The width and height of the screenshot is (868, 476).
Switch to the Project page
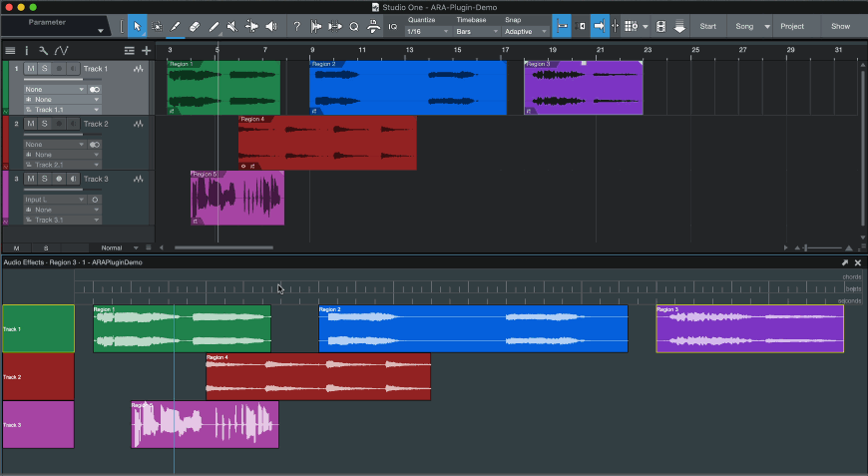click(x=792, y=26)
